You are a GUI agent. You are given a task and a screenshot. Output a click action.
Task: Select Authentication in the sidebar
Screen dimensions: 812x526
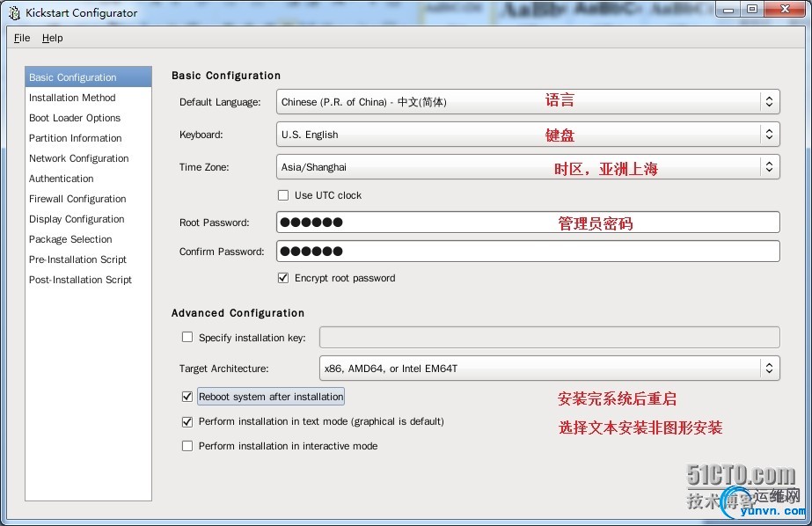(x=89, y=178)
